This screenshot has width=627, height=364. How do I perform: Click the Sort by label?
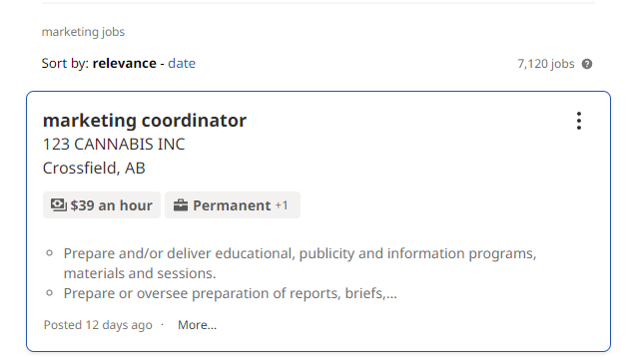[65, 63]
